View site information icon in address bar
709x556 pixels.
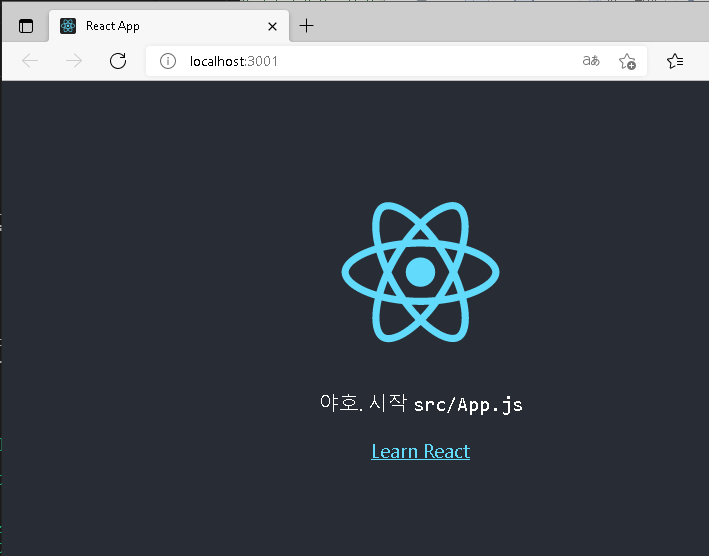click(x=168, y=61)
